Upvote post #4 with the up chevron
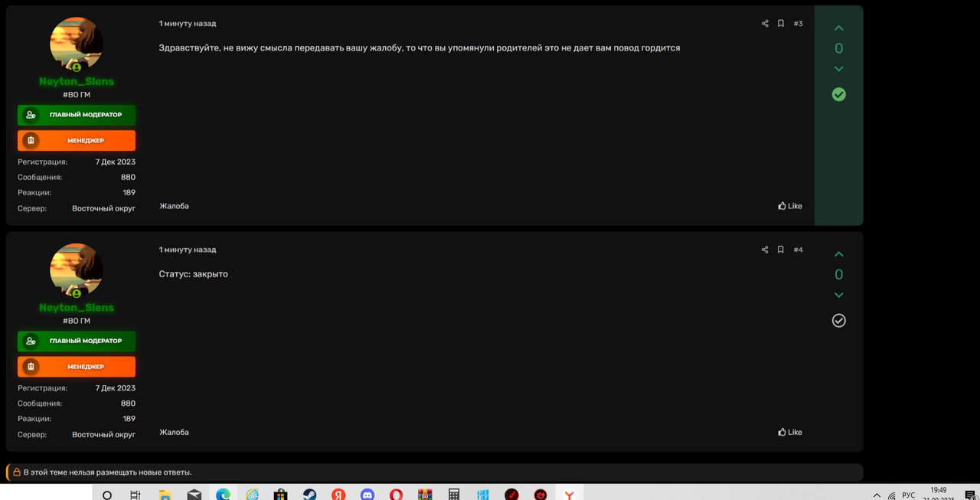980x500 pixels. pos(838,254)
